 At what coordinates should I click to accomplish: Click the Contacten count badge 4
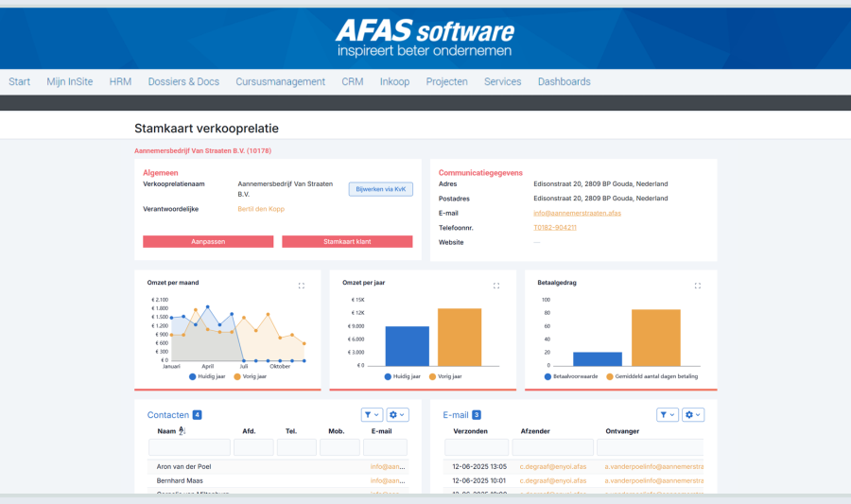click(197, 415)
